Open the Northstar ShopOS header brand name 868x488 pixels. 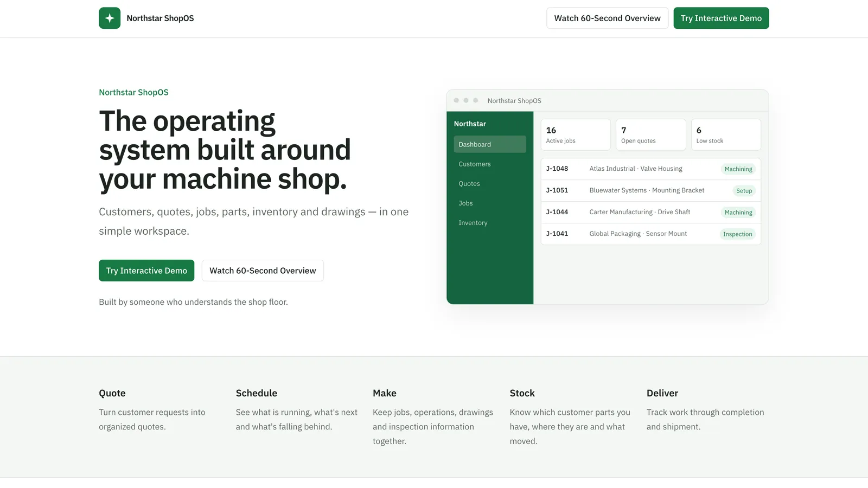coord(160,18)
